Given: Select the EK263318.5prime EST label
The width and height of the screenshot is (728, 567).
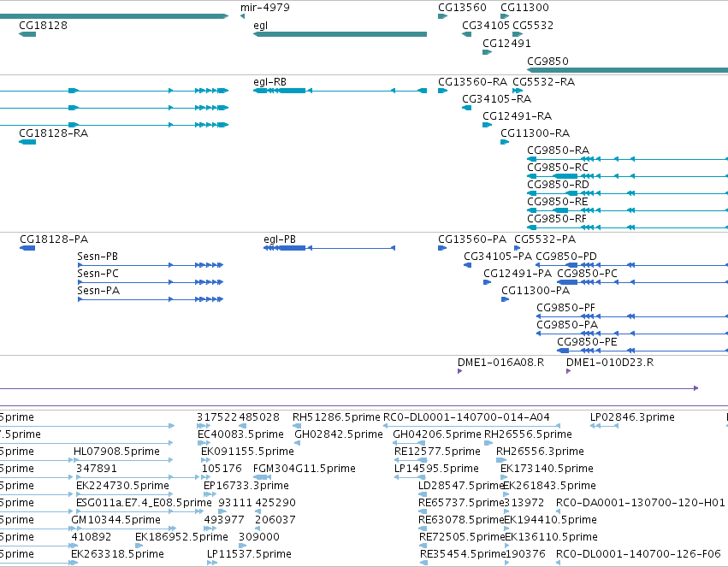Looking at the screenshot, I should tap(117, 554).
